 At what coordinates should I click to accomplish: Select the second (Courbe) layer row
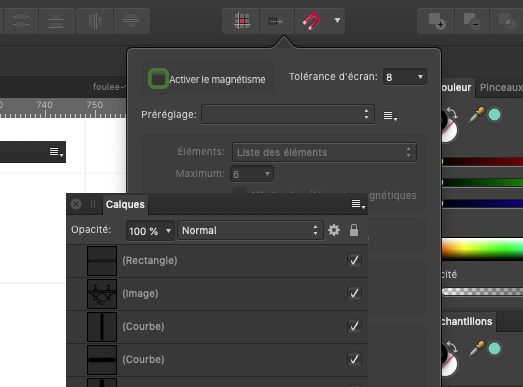tap(217, 360)
